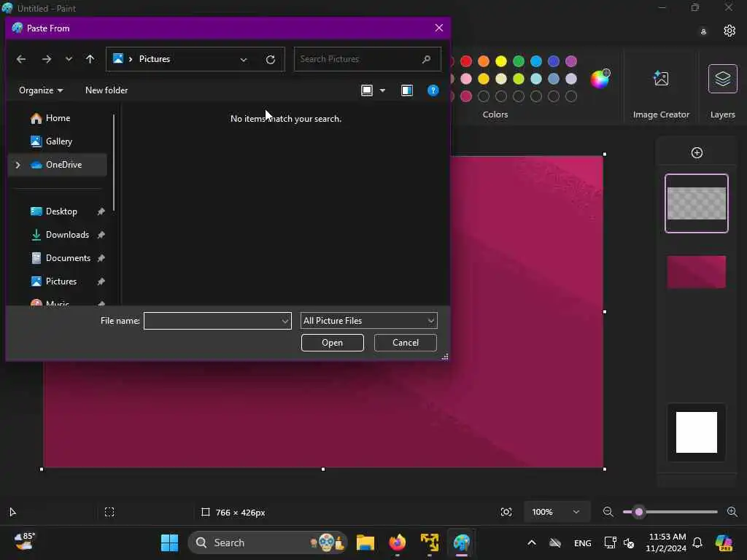
Task: Open the Organize menu
Action: coord(41,90)
